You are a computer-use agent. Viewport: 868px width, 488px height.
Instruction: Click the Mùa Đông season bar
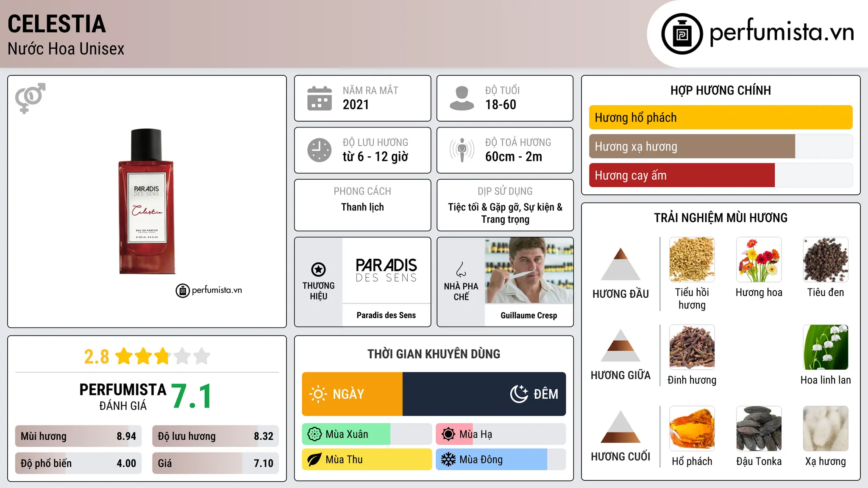pos(501,460)
